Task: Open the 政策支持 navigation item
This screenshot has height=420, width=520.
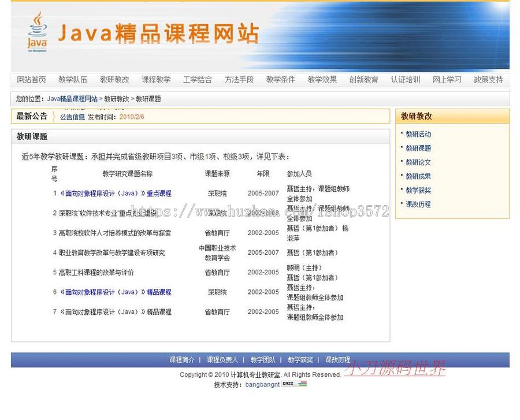Action: 489,80
